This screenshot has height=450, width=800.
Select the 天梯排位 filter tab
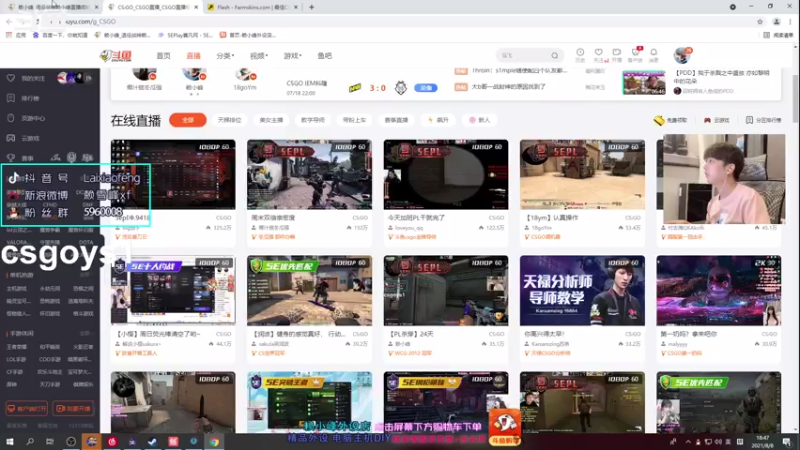click(230, 120)
